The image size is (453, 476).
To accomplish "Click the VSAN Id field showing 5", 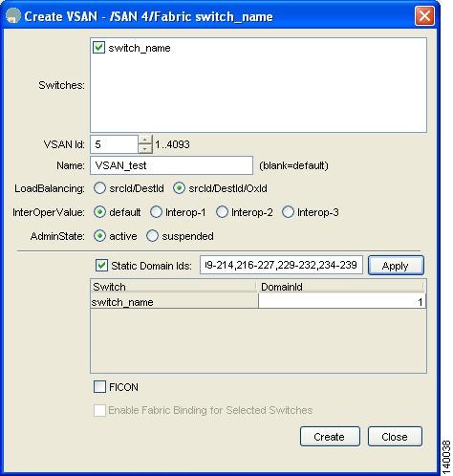I will [x=115, y=144].
